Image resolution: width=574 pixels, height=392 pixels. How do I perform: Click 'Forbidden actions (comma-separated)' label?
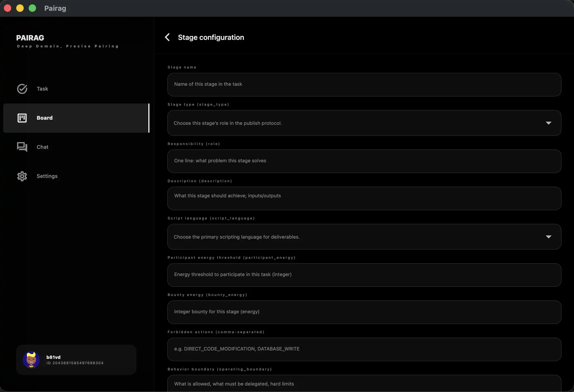pos(216,332)
